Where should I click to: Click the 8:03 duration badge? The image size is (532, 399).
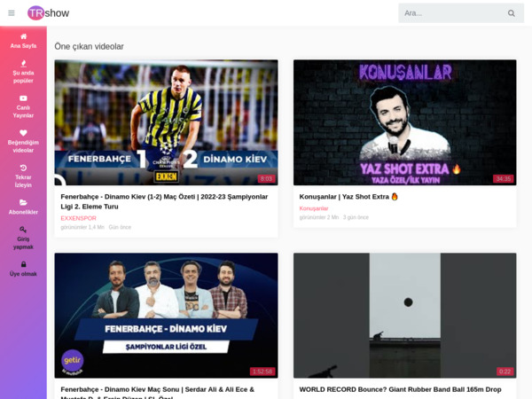point(266,179)
